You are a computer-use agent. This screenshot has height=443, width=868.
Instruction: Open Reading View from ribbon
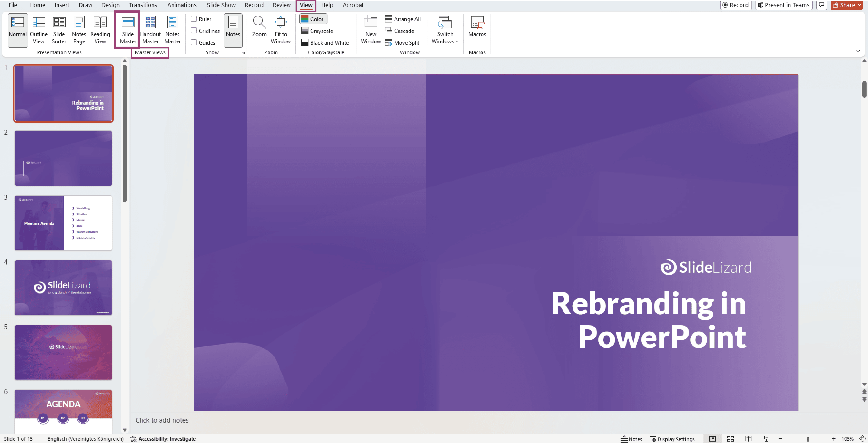[x=100, y=30]
